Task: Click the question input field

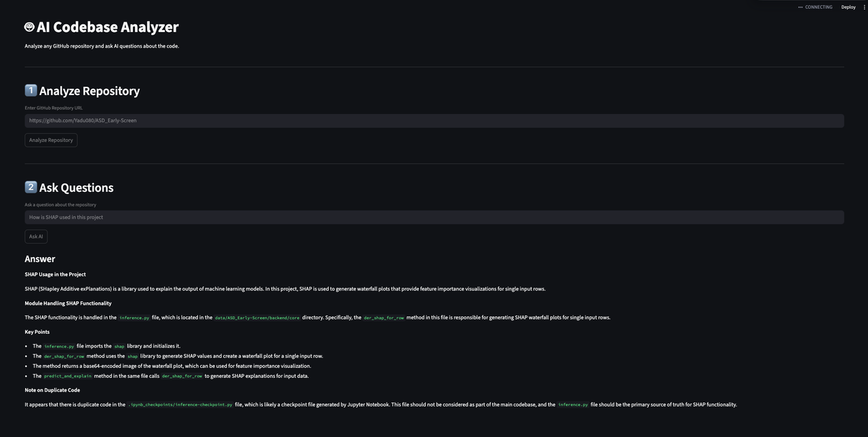Action: 434,217
